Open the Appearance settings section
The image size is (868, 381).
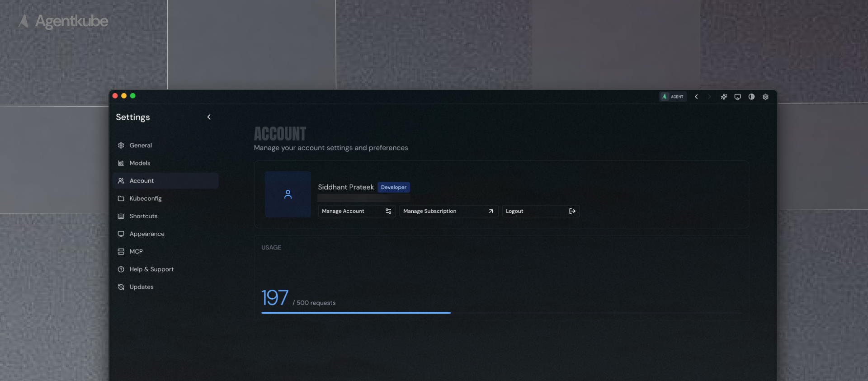click(165, 234)
